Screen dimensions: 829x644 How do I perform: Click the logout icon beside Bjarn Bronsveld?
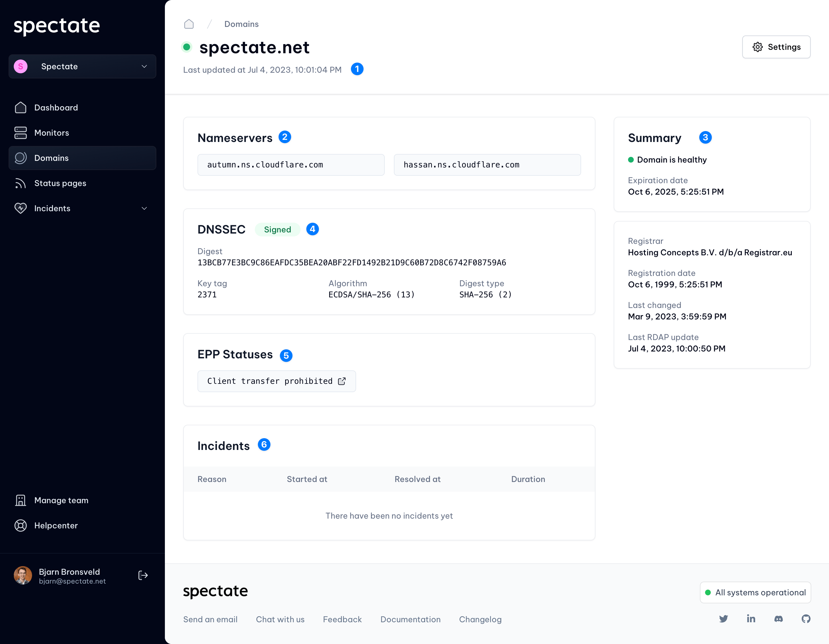(x=143, y=576)
